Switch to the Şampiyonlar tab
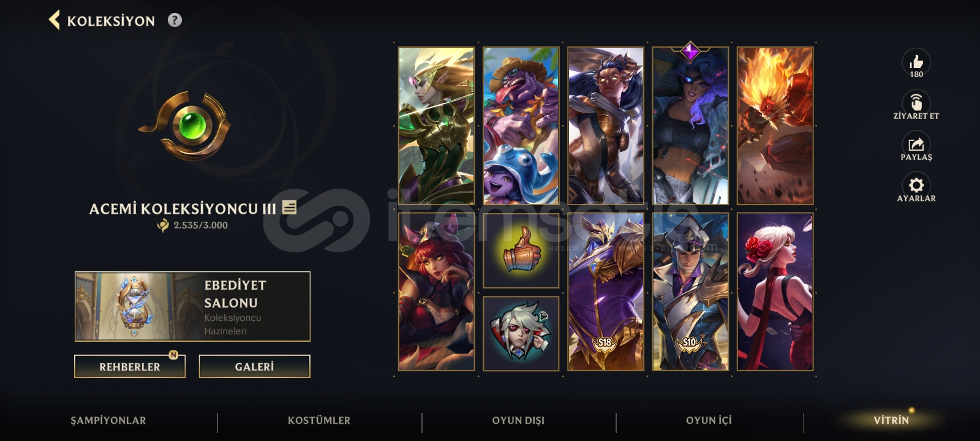Viewport: 980px width, 441px height. click(x=108, y=421)
